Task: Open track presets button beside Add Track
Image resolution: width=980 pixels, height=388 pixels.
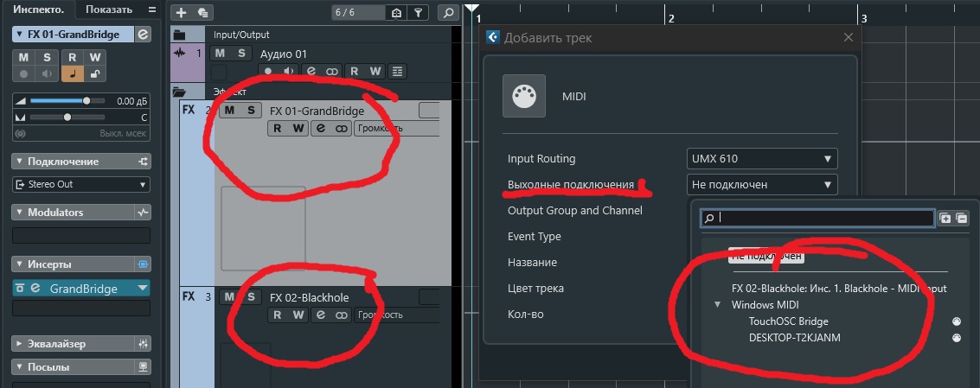Action: click(202, 12)
